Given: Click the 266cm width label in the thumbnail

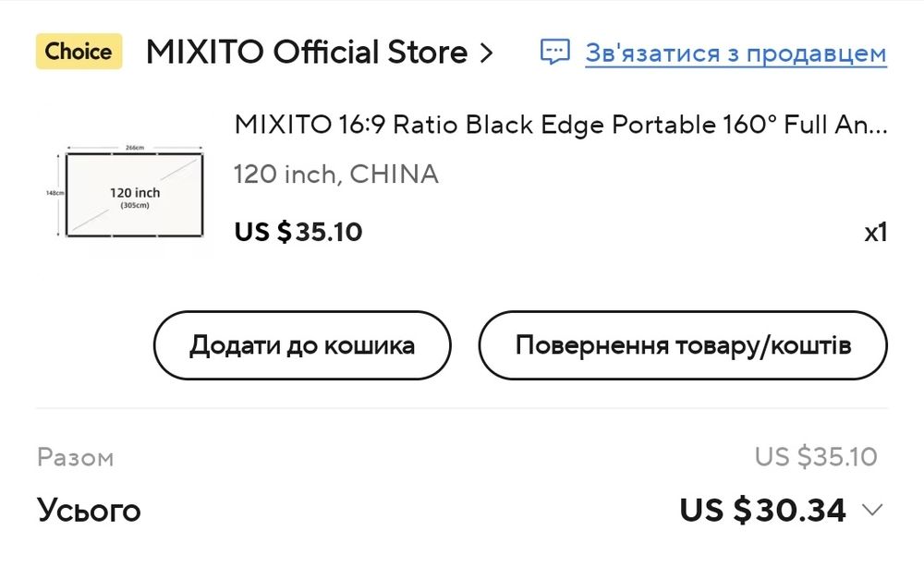Looking at the screenshot, I should pyautogui.click(x=135, y=147).
